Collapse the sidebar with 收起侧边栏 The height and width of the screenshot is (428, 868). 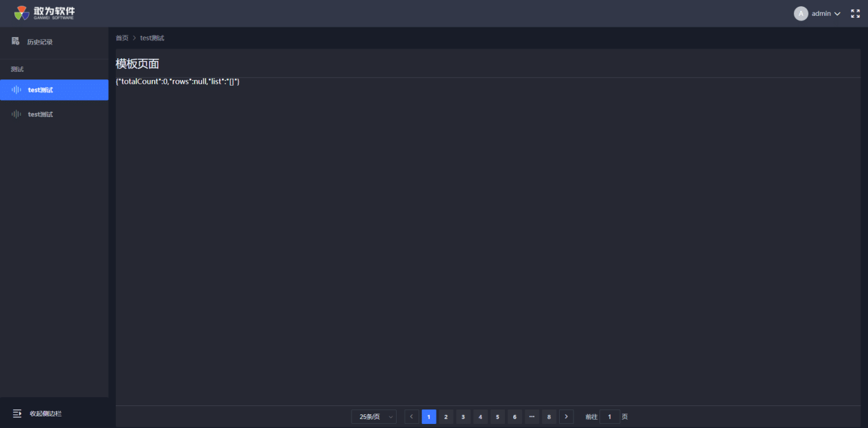45,414
